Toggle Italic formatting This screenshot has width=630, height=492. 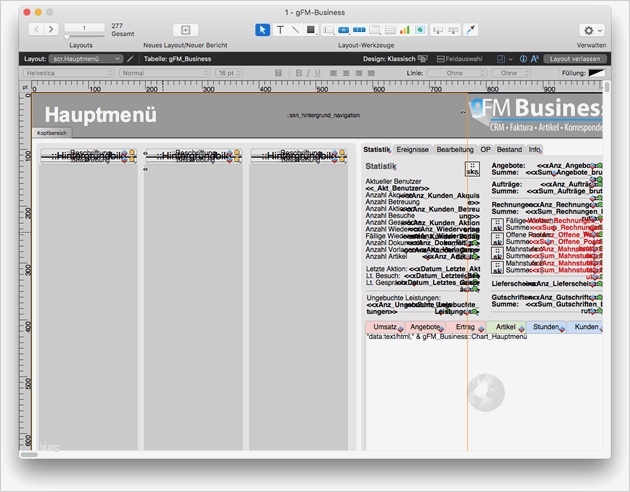point(308,73)
